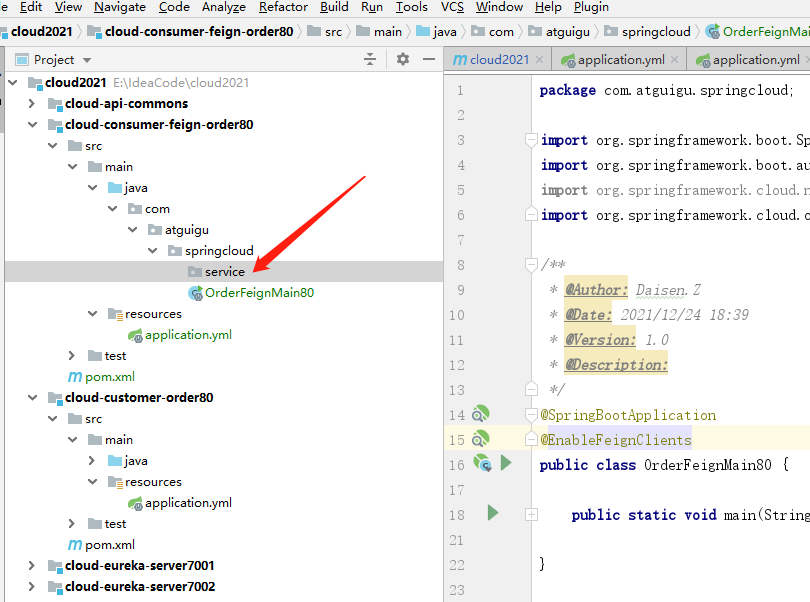The height and width of the screenshot is (602, 810).
Task: Click the green run arrow on line 16
Action: pyautogui.click(x=506, y=462)
